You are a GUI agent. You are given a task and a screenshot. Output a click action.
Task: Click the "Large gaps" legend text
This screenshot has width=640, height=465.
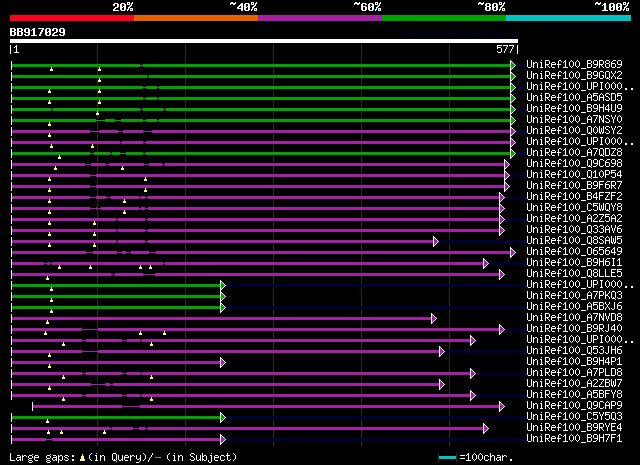(42, 457)
